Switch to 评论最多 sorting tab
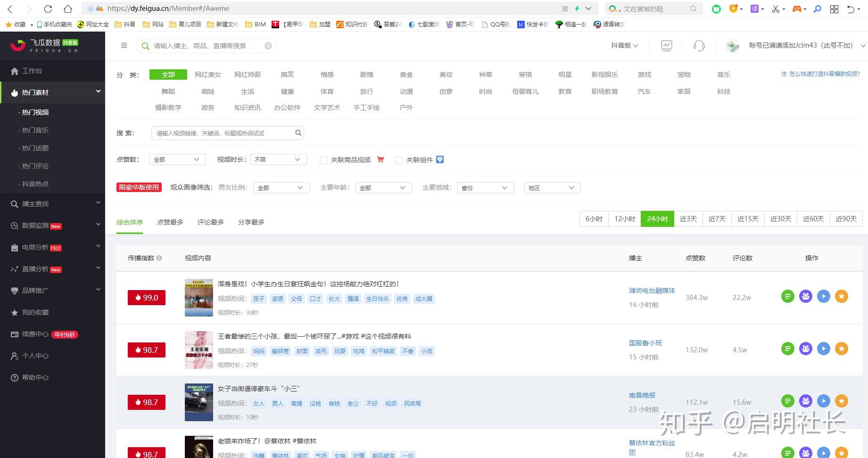 click(x=211, y=222)
